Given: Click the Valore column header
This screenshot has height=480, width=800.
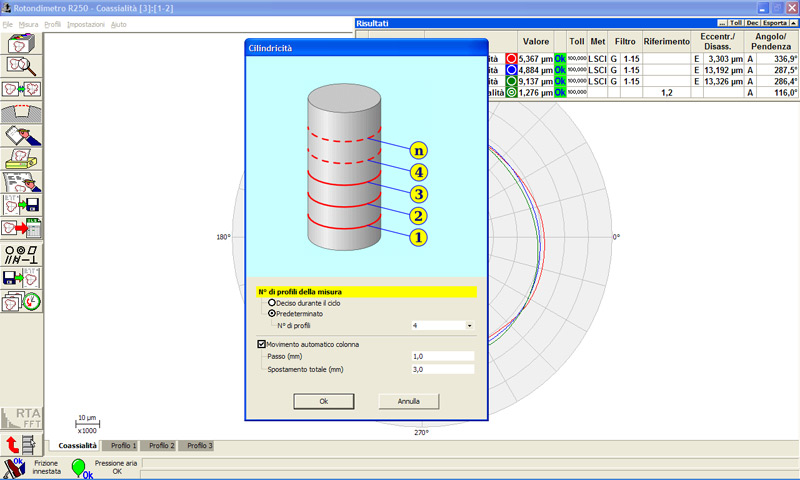Looking at the screenshot, I should click(x=536, y=41).
